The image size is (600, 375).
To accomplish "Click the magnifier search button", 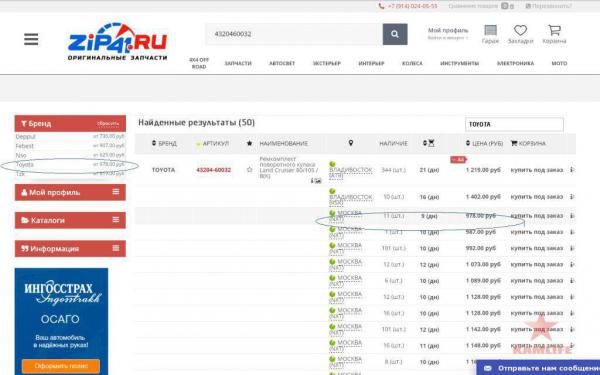I will coord(395,34).
